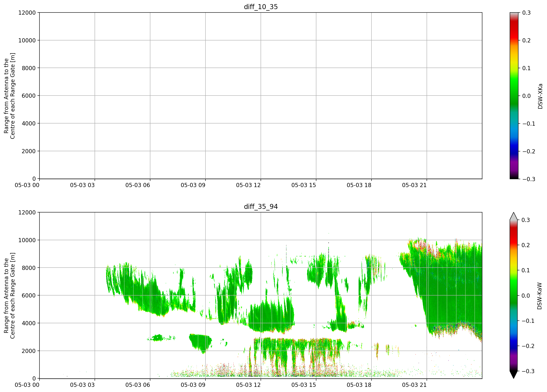547x392 pixels.
Task: Click the lower black extend arrow of DSW-KaW colorbar
Action: tap(514, 375)
